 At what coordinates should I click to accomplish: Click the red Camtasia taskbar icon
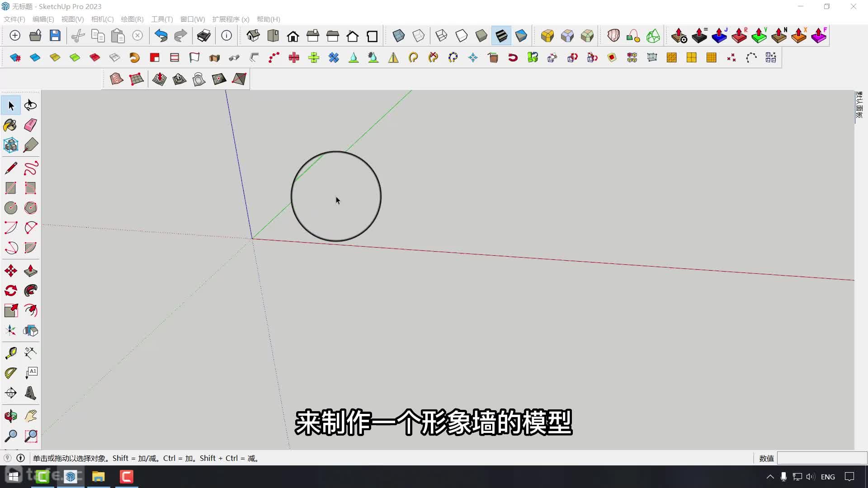pyautogui.click(x=127, y=476)
